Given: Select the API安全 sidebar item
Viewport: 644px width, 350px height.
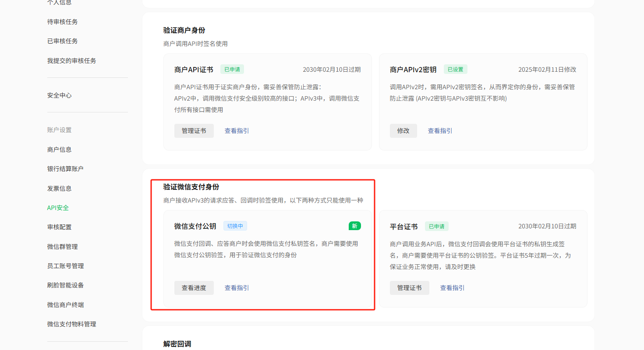Looking at the screenshot, I should pos(58,208).
